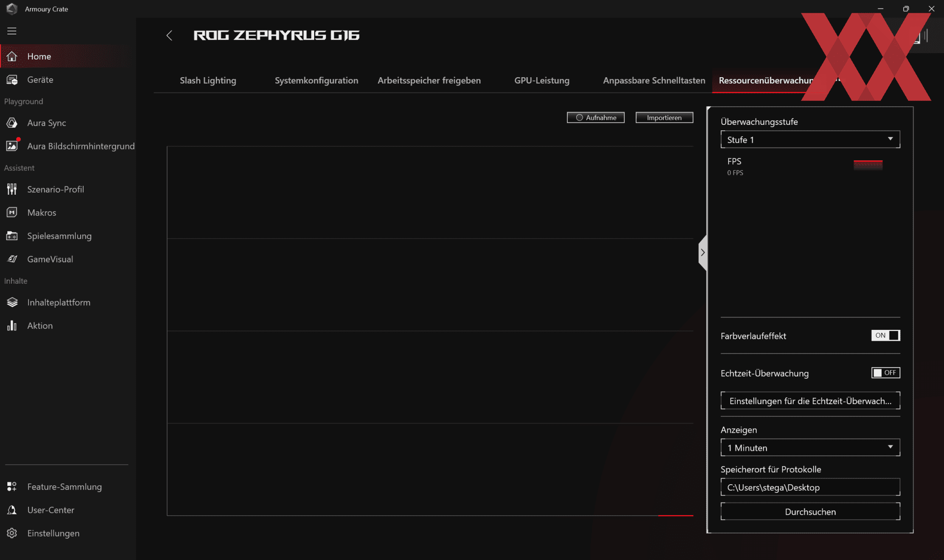Click the GameVisual icon
The height and width of the screenshot is (560, 944).
point(12,259)
